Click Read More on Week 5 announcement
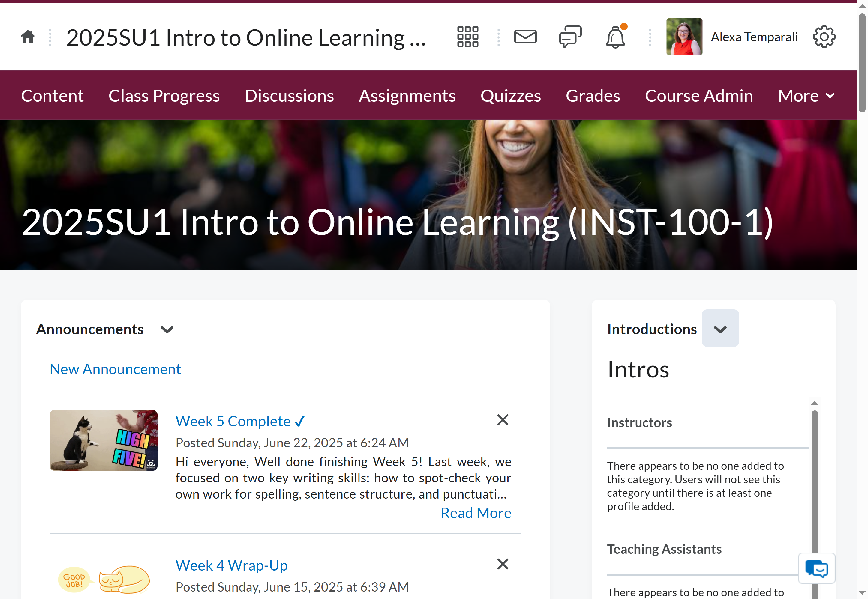The height and width of the screenshot is (599, 868). click(x=476, y=513)
